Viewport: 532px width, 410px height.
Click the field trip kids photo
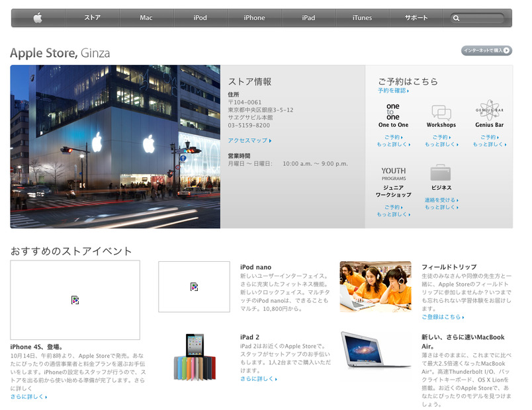(376, 286)
